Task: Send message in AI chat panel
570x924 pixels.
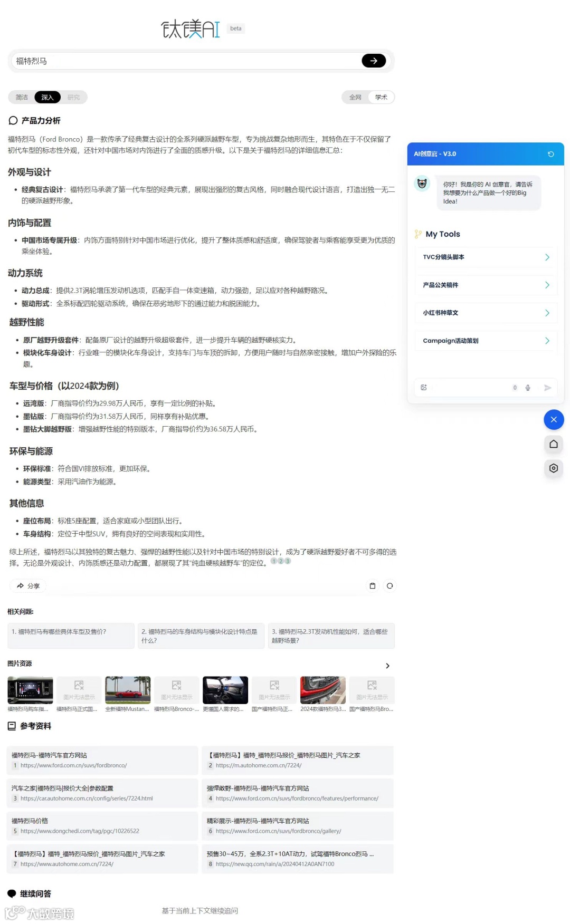Action: tap(547, 388)
